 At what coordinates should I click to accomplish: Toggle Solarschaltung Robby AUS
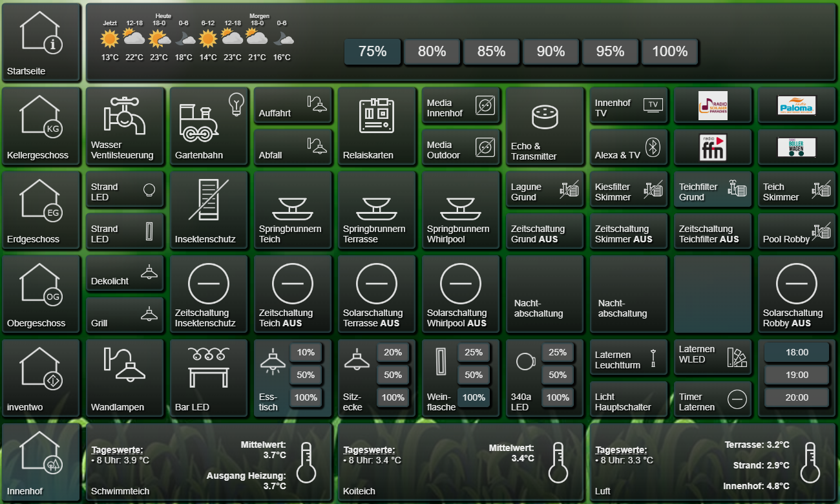(797, 295)
